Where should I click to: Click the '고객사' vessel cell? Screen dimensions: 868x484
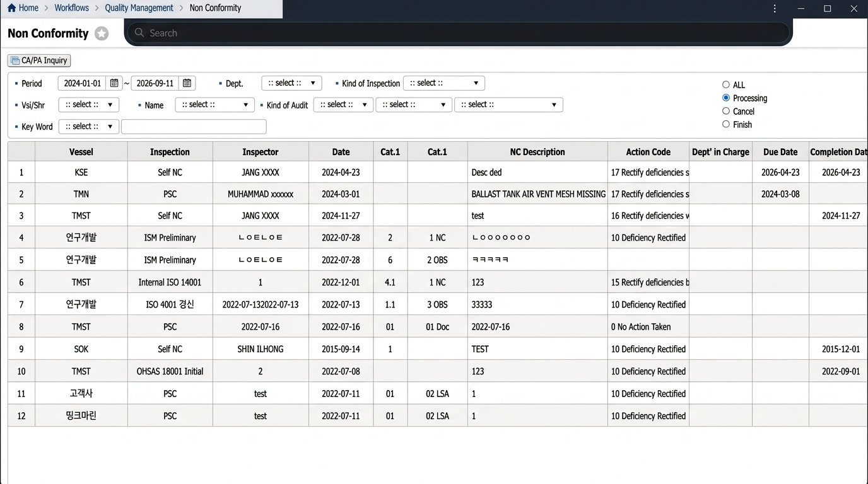(81, 393)
